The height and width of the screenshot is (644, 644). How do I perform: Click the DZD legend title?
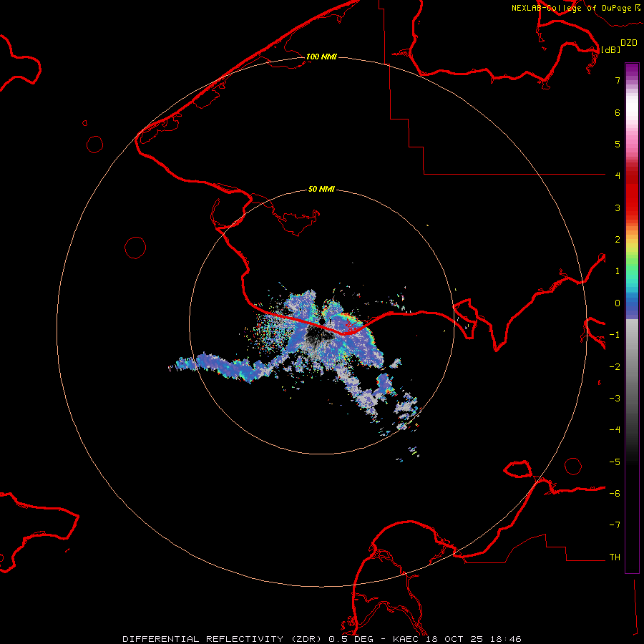click(629, 43)
